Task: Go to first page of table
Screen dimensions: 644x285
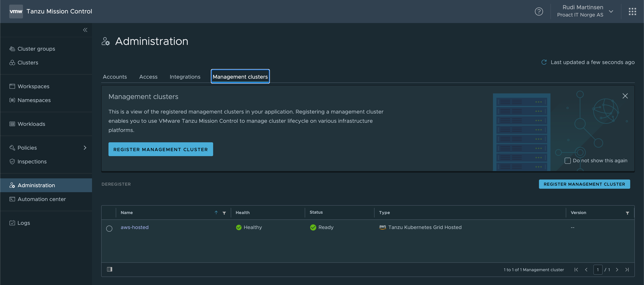Action: point(576,269)
